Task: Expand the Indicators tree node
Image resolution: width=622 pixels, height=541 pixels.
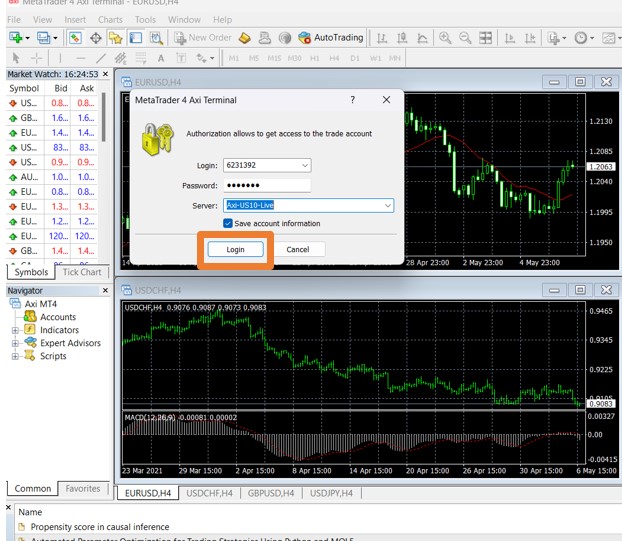Action: (x=15, y=330)
